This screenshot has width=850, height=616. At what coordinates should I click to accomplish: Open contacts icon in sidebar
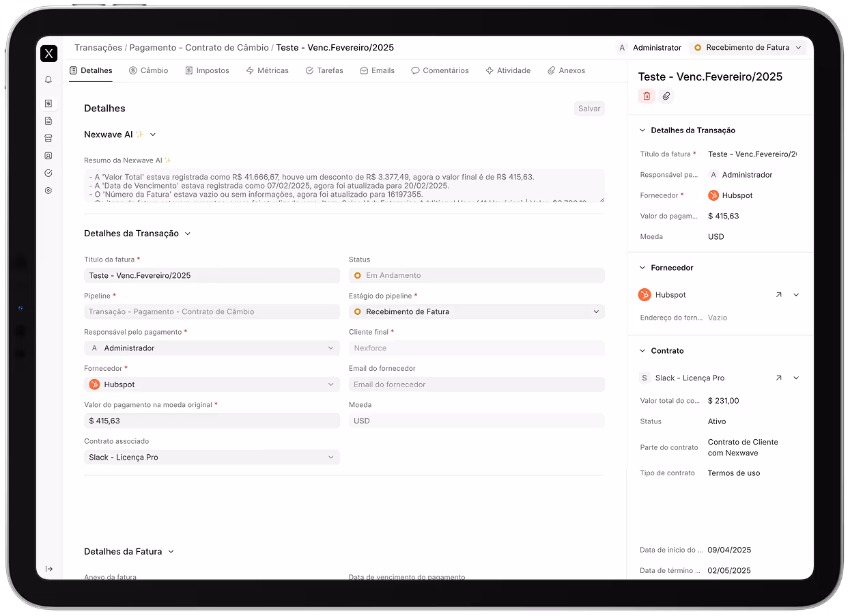(x=48, y=156)
